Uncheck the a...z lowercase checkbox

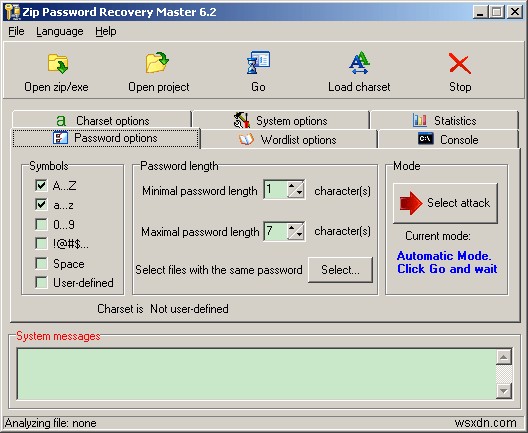(41, 205)
